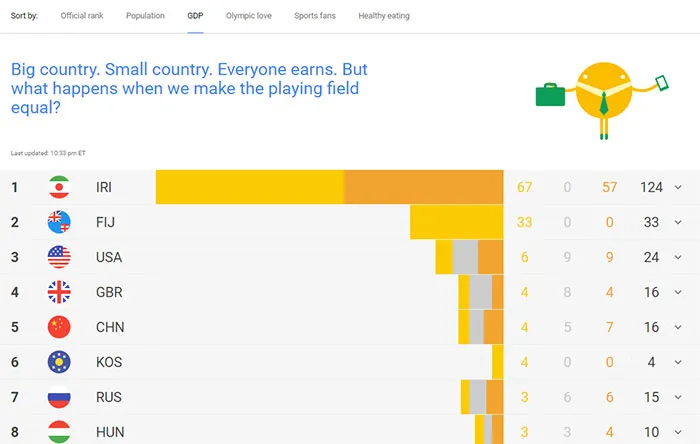Viewport: 700px width, 444px height.
Task: Expand the IRI row details
Action: pyautogui.click(x=678, y=187)
